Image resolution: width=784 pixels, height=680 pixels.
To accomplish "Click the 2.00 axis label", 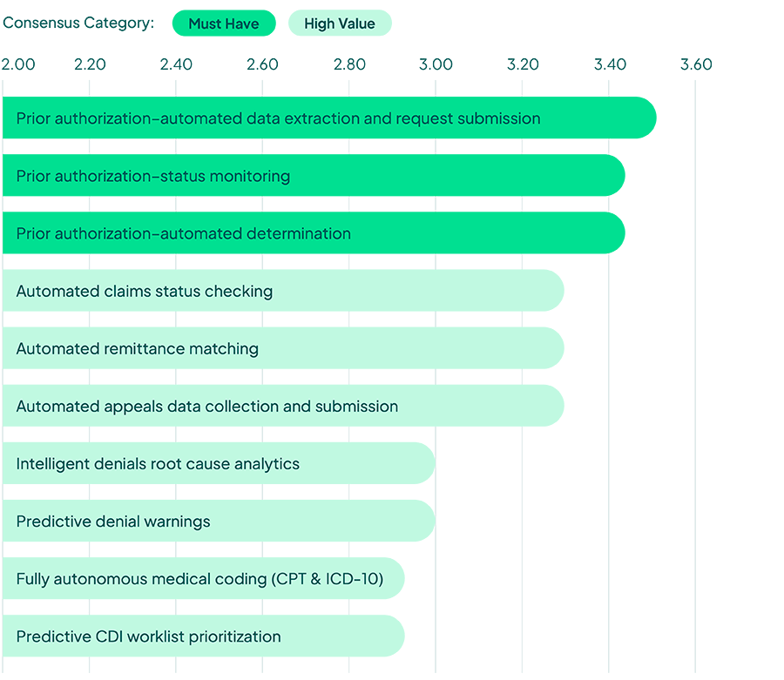I will click(x=18, y=64).
